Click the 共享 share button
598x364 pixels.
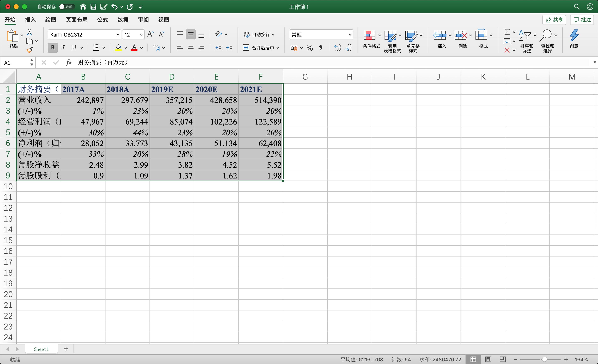[x=554, y=20]
